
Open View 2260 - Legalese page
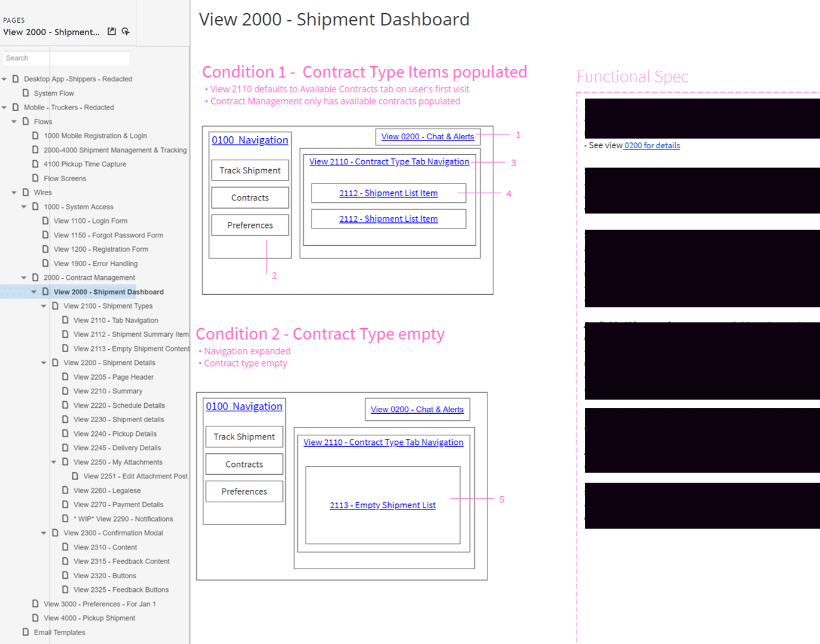[x=107, y=490]
